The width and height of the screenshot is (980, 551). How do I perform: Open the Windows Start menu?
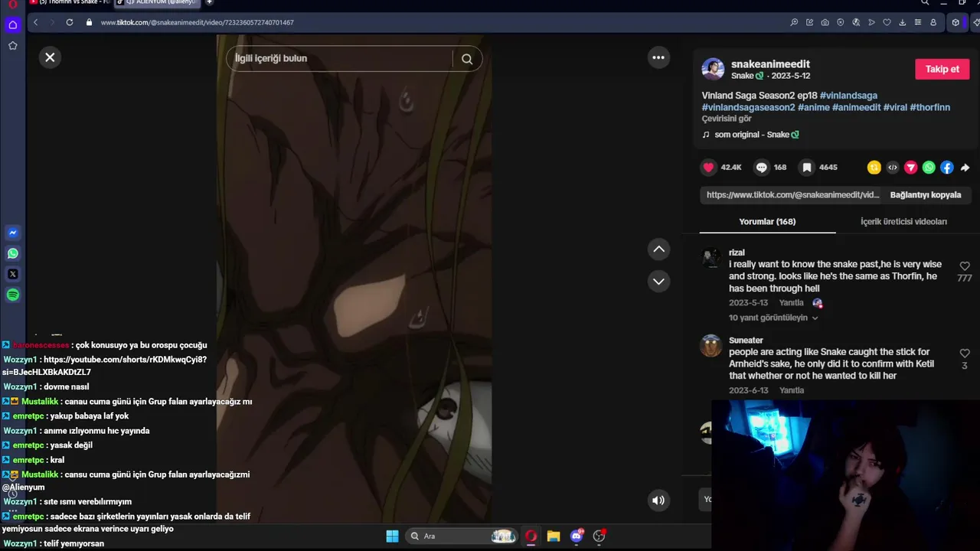pos(392,536)
